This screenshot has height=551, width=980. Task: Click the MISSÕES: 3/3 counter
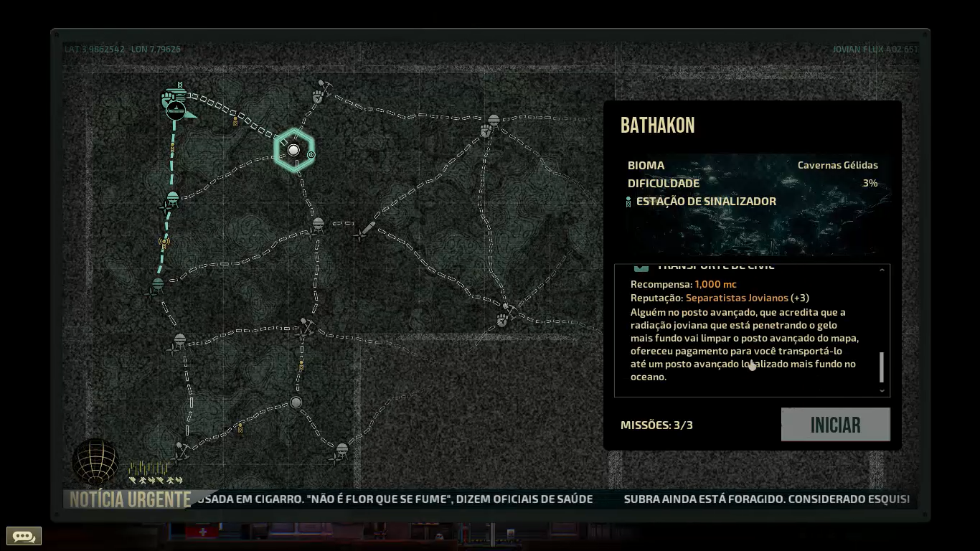click(656, 425)
